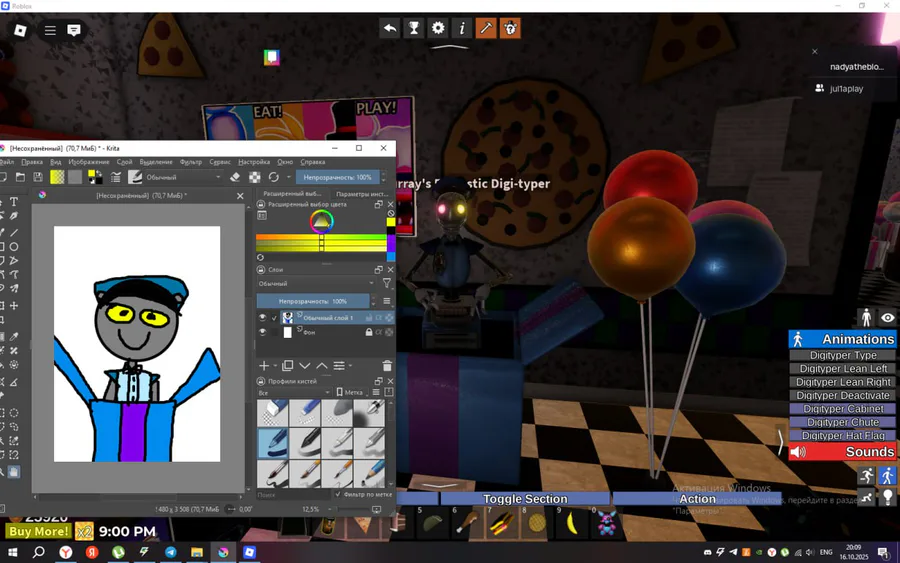Screen dimensions: 900x563
Task: Open the Изображение menu in Krita
Action: tap(89, 162)
